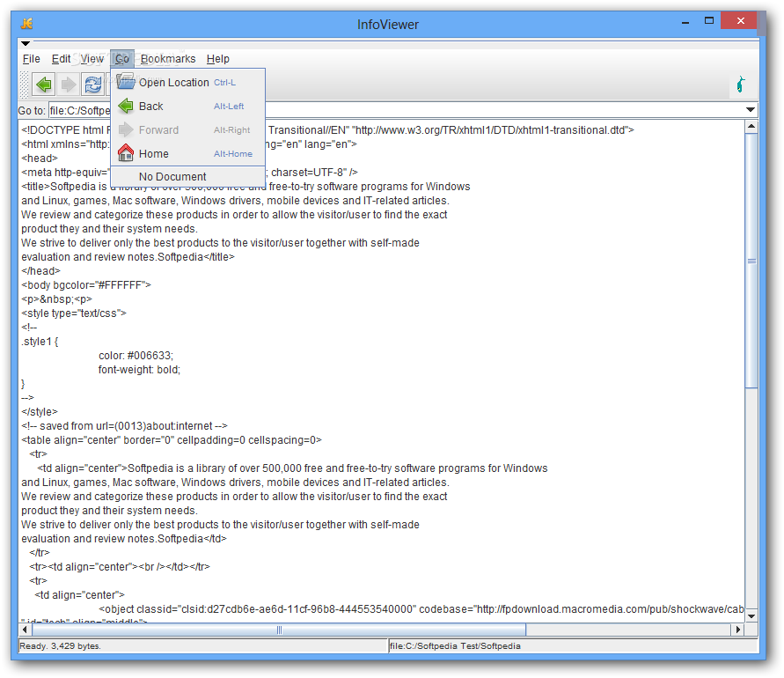Close the open Go menu
Screen dimensions: 784x678
click(x=122, y=59)
